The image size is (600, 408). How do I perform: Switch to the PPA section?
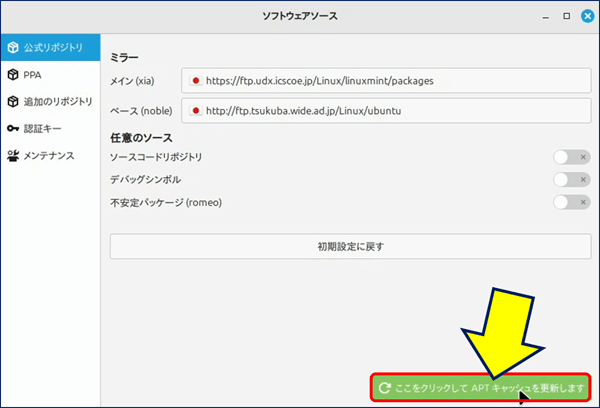click(51, 75)
